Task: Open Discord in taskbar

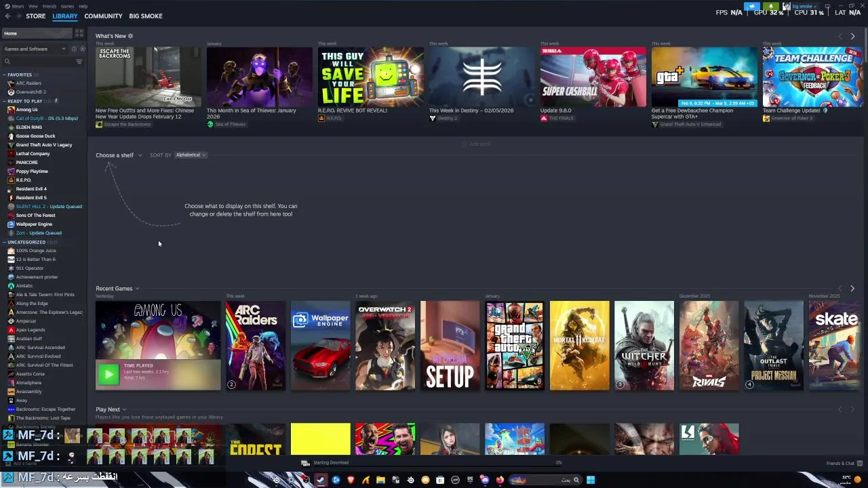Action: (x=485, y=480)
